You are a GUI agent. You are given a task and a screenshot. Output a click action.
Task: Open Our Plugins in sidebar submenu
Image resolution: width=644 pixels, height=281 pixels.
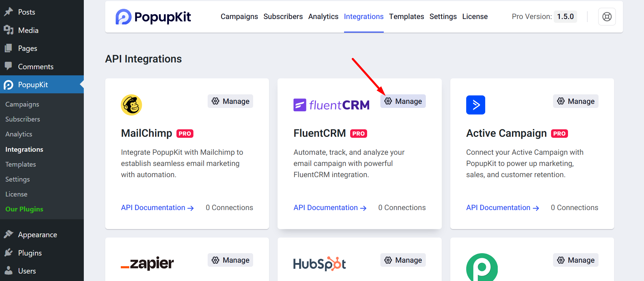tap(24, 209)
